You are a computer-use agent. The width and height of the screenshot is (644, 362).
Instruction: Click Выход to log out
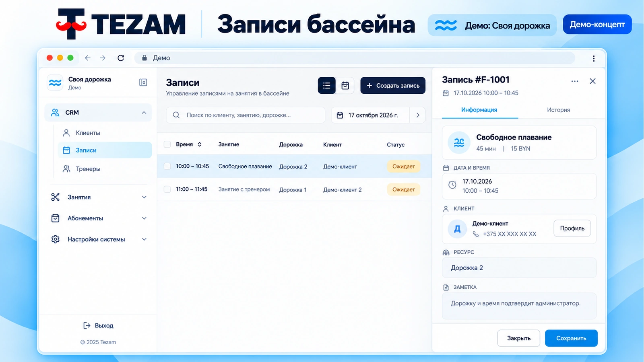(x=98, y=325)
